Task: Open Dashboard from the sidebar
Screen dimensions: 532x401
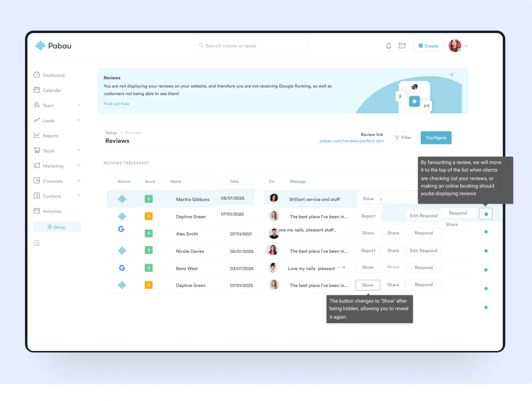Action: (x=53, y=75)
